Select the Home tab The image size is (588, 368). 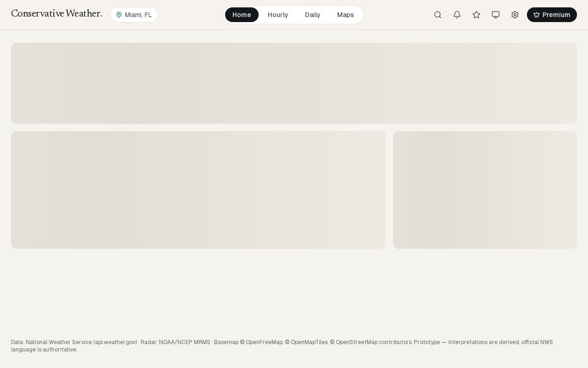click(x=242, y=15)
